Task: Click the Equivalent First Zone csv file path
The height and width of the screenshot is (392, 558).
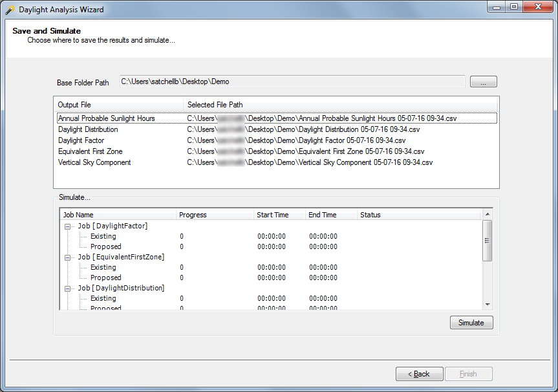Action: pos(305,151)
